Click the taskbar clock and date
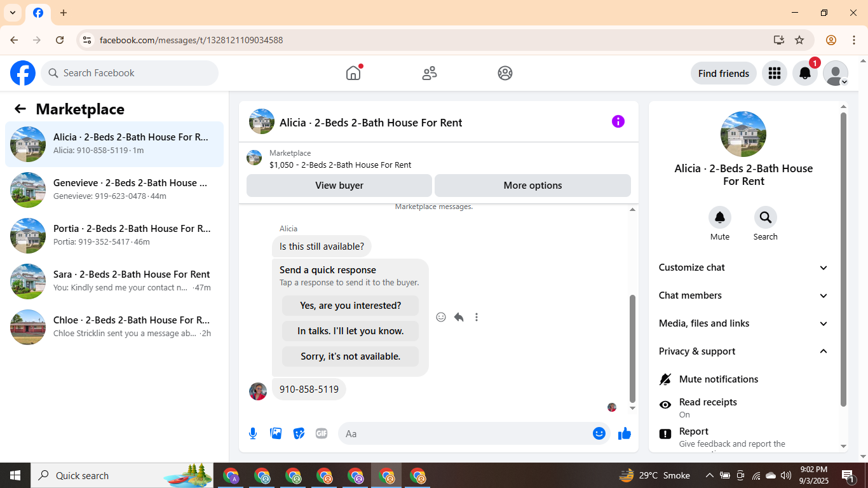 point(813,475)
